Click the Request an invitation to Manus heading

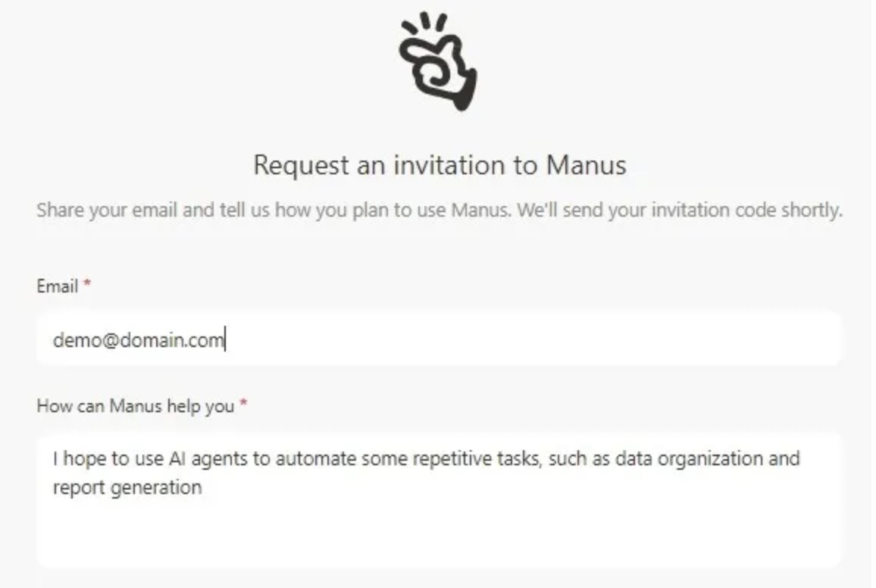pyautogui.click(x=440, y=164)
